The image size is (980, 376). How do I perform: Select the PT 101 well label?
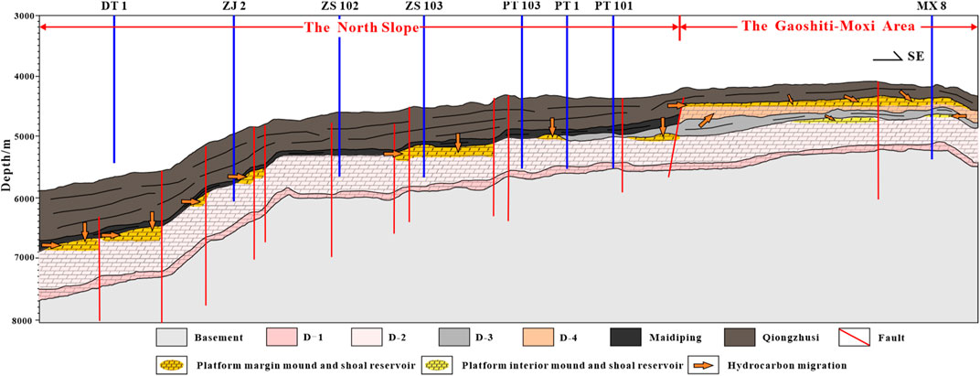613,7
